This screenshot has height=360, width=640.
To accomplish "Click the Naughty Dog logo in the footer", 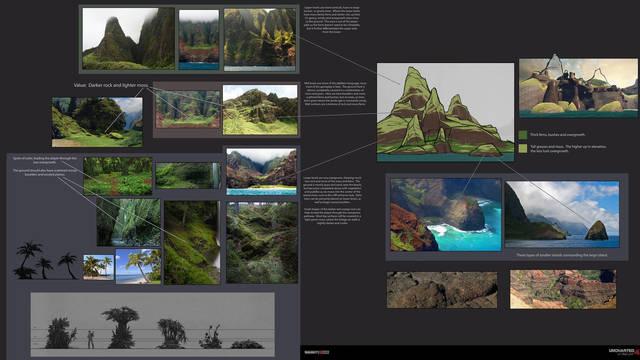I will (x=316, y=352).
